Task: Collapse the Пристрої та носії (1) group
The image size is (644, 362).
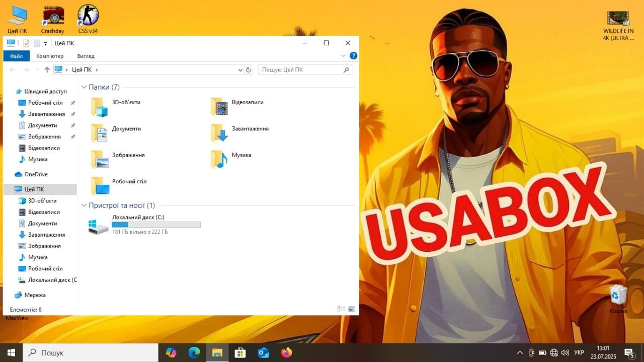Action: pos(85,205)
